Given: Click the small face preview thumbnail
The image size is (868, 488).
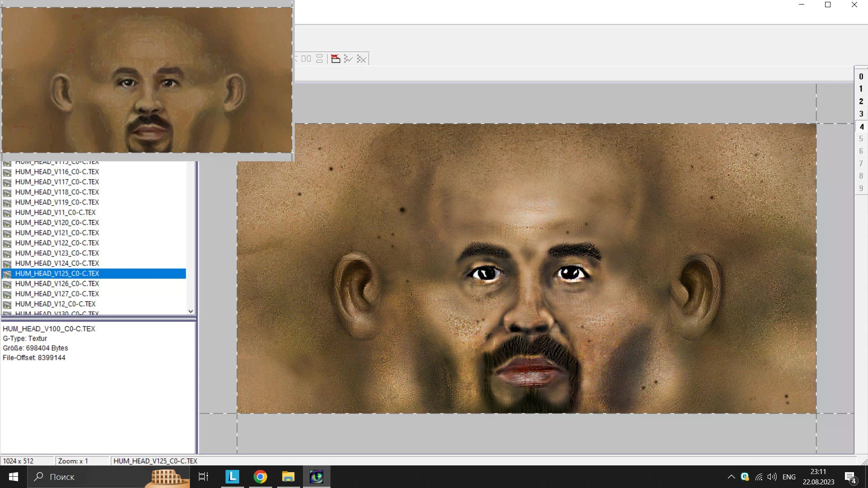Looking at the screenshot, I should [147, 80].
